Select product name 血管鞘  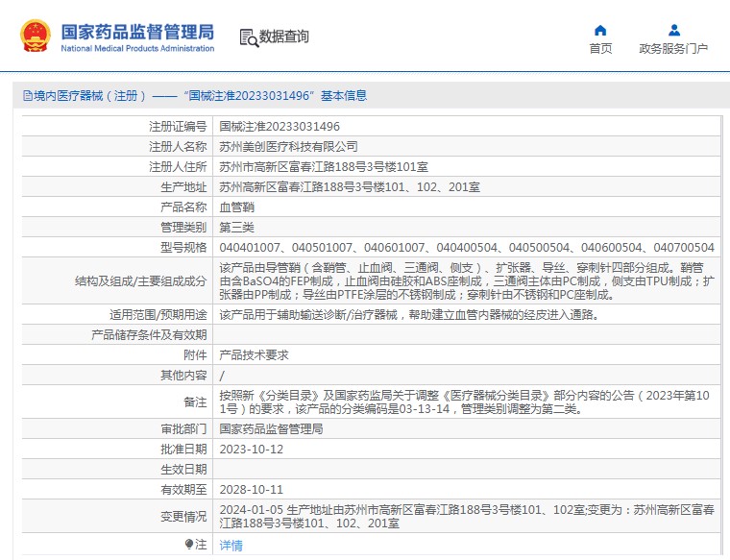coord(237,207)
